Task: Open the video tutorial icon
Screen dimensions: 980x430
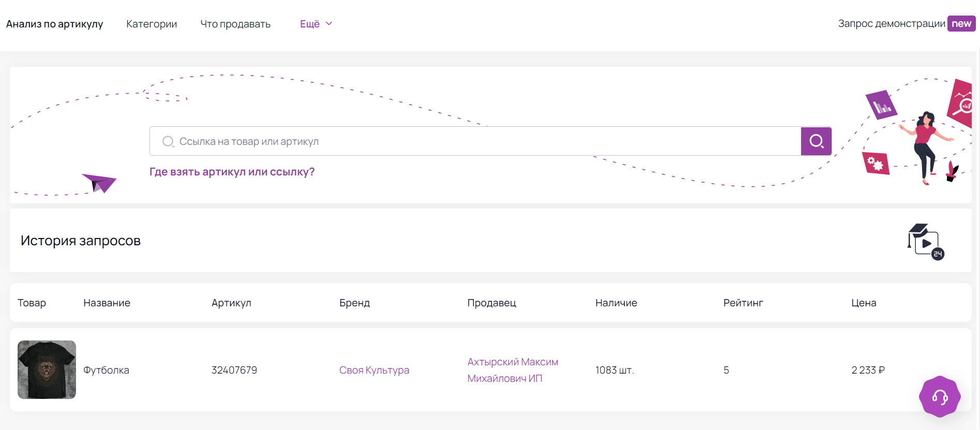Action: point(925,241)
